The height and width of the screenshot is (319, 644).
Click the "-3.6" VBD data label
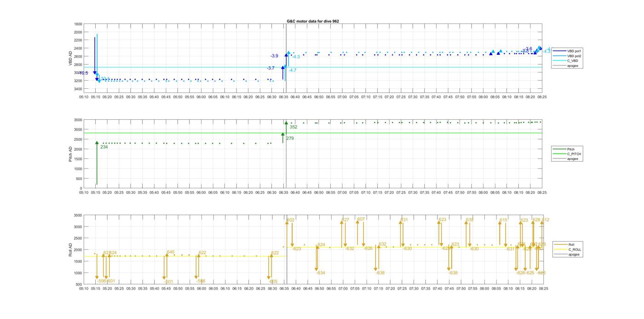click(528, 49)
